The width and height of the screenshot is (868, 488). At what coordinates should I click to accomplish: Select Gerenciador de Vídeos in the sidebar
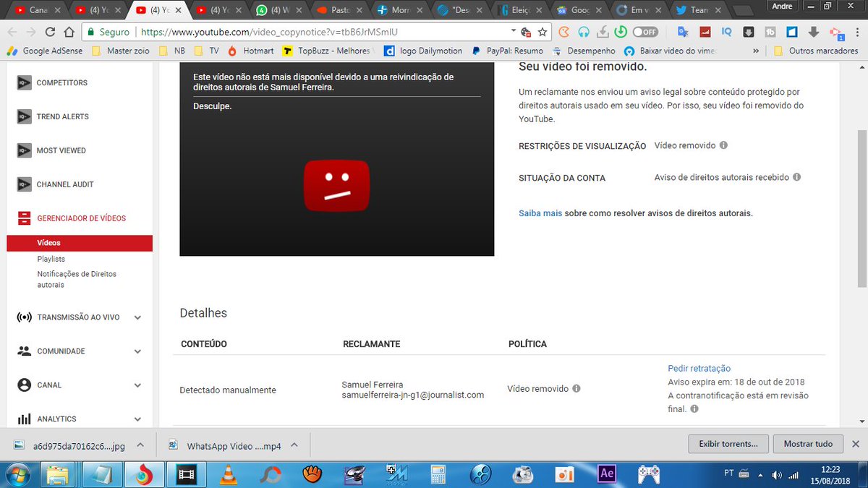tap(80, 218)
